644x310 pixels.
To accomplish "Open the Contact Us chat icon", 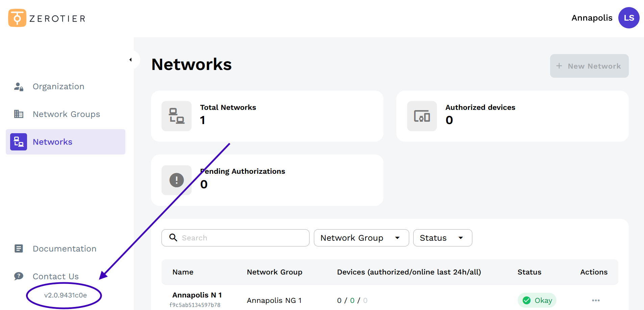I will [19, 276].
